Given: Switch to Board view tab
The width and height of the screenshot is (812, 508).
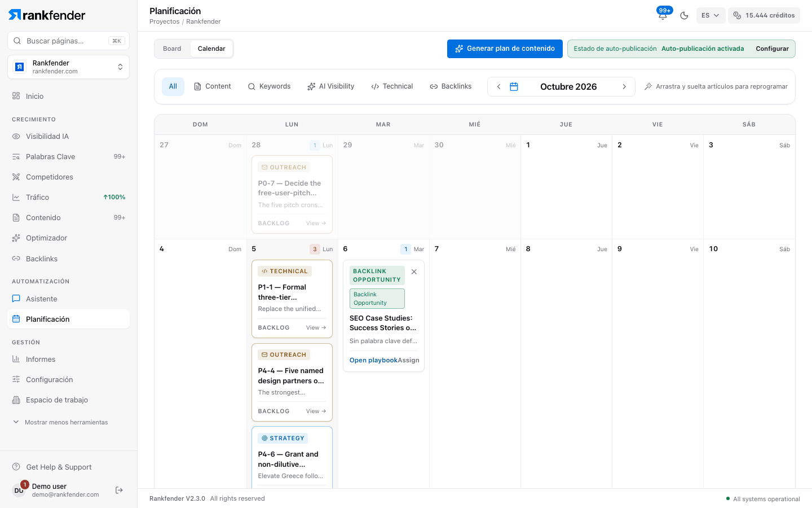Looking at the screenshot, I should (x=172, y=49).
